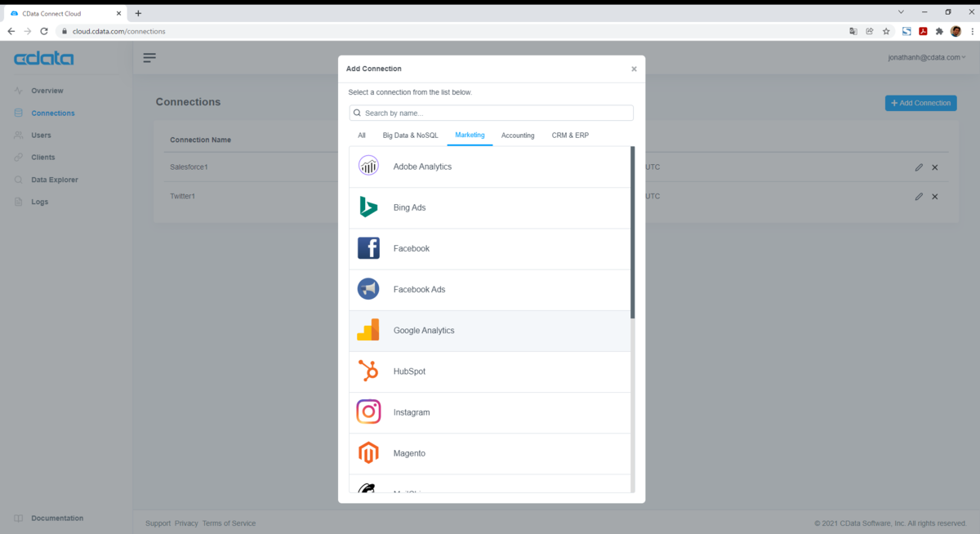This screenshot has width=980, height=534.
Task: Click the connection list scrollbar
Action: tap(632, 233)
